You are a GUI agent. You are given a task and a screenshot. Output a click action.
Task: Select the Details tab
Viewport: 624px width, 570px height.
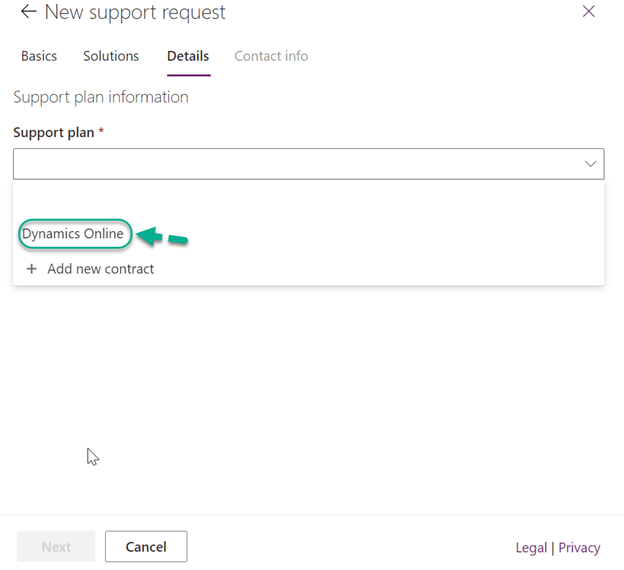tap(188, 56)
